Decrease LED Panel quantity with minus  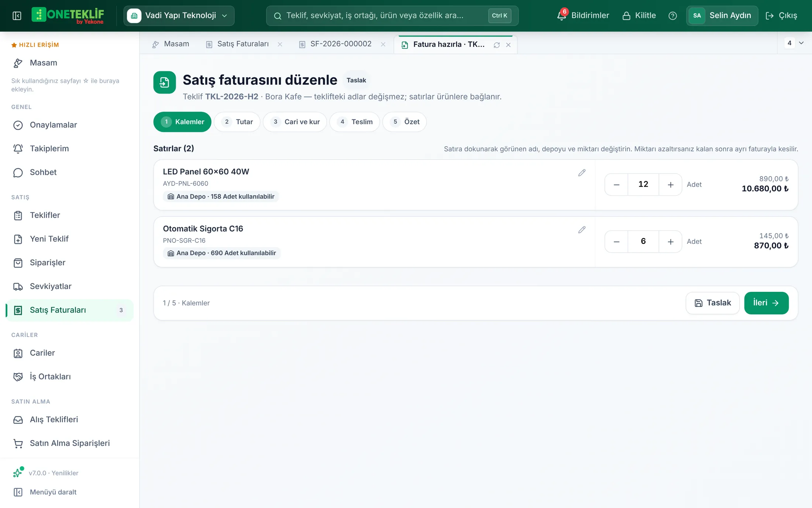pyautogui.click(x=616, y=184)
